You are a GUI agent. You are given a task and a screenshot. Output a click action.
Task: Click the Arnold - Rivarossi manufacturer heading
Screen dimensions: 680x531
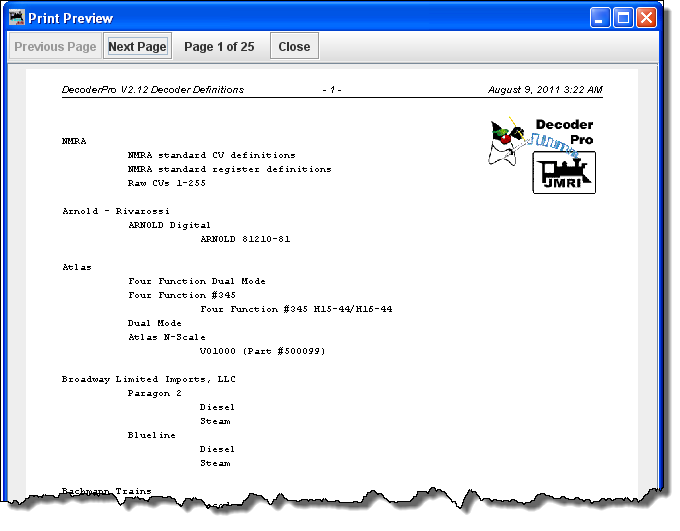[x=115, y=211]
